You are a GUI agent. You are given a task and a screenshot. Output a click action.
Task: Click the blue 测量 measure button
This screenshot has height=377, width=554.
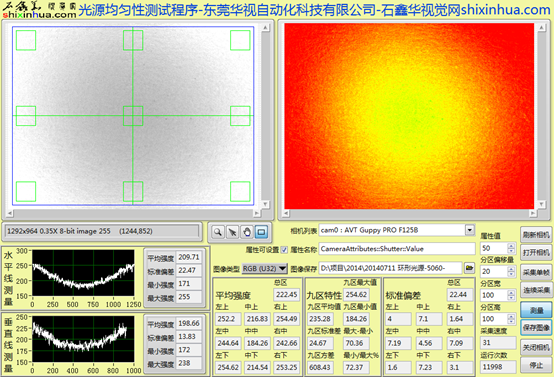536,310
